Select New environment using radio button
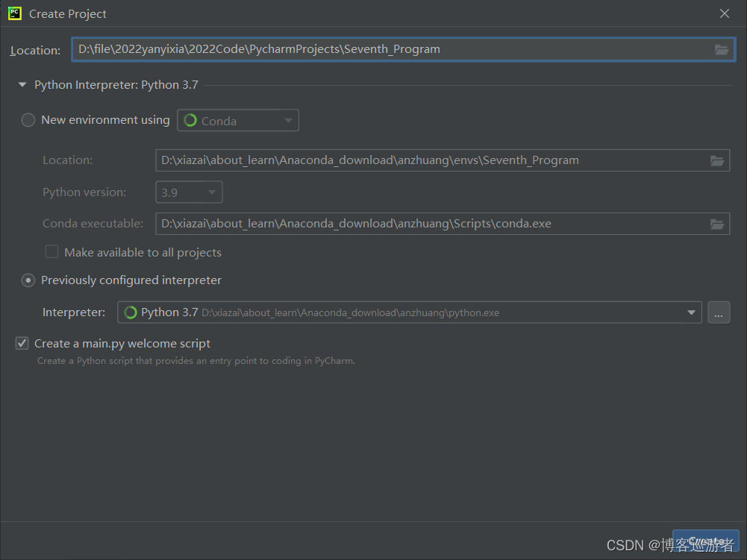Screen dimensions: 747x560 [28, 120]
